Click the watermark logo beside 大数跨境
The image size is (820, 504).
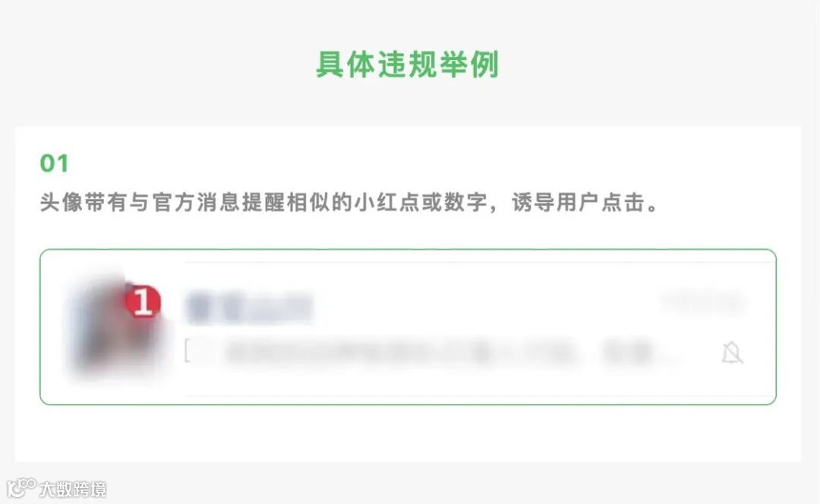point(21,488)
